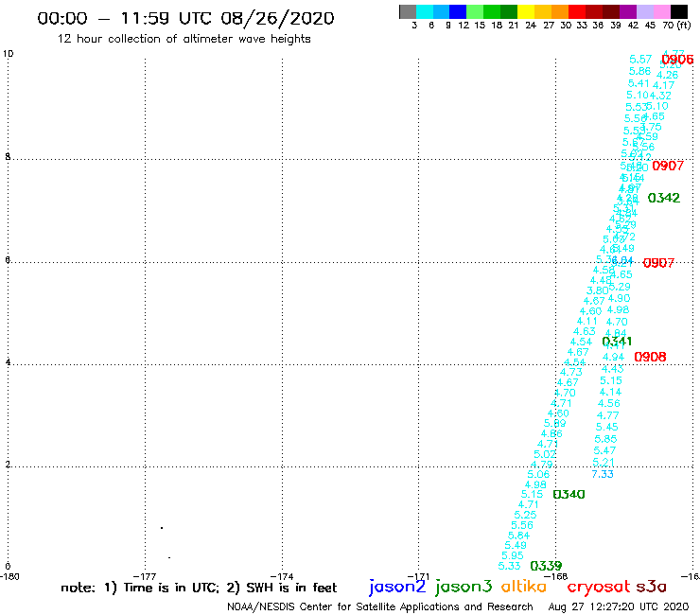Image resolution: width=700 pixels, height=615 pixels.
Task: Click the s3a satellite label
Action: coord(651,587)
